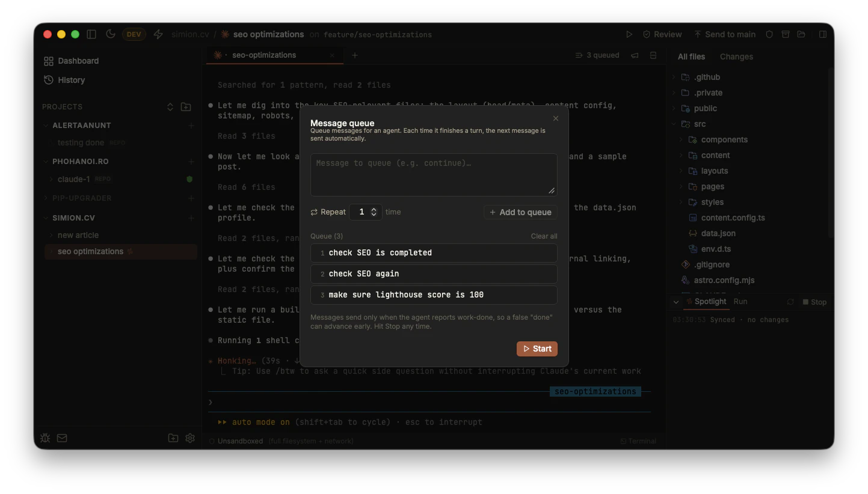Image resolution: width=868 pixels, height=494 pixels.
Task: Click the lightning bolt icon in title bar
Action: point(158,34)
